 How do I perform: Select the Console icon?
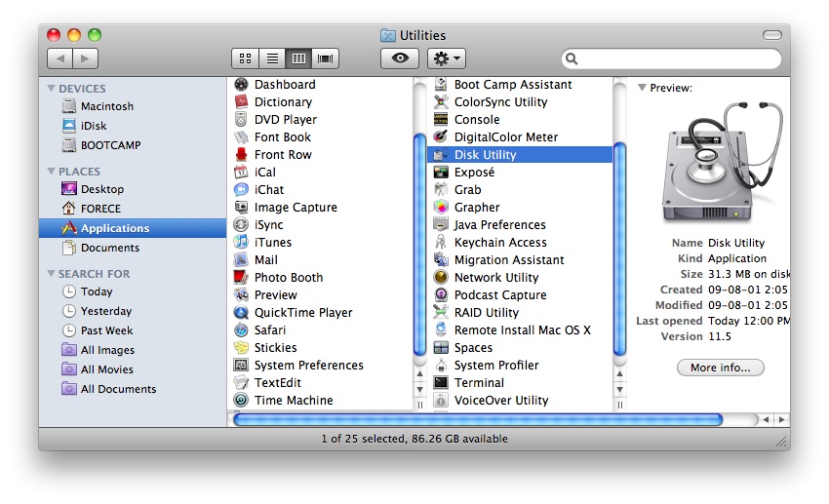tap(441, 119)
